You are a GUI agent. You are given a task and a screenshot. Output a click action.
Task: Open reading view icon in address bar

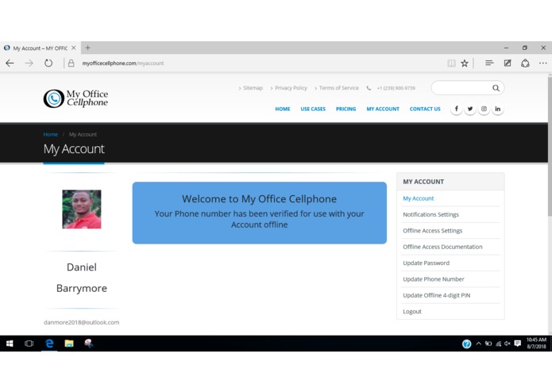(451, 63)
